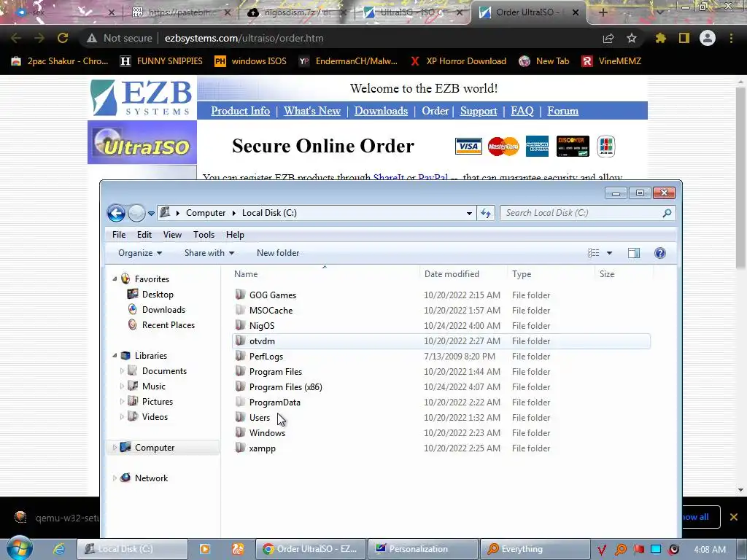Refresh the Local Disk (C:) folder view
The image size is (747, 560).
[485, 213]
